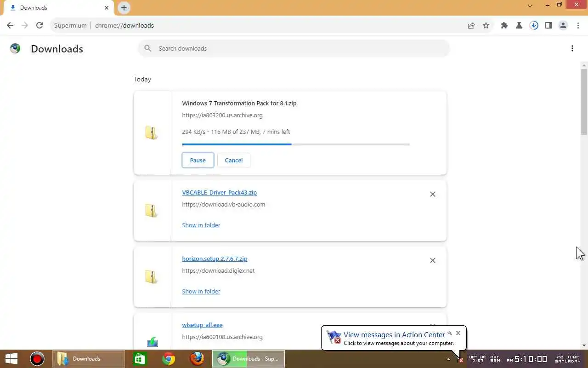Open horizon.setup.2.7.6.7.zip link
588x368 pixels.
(x=215, y=259)
